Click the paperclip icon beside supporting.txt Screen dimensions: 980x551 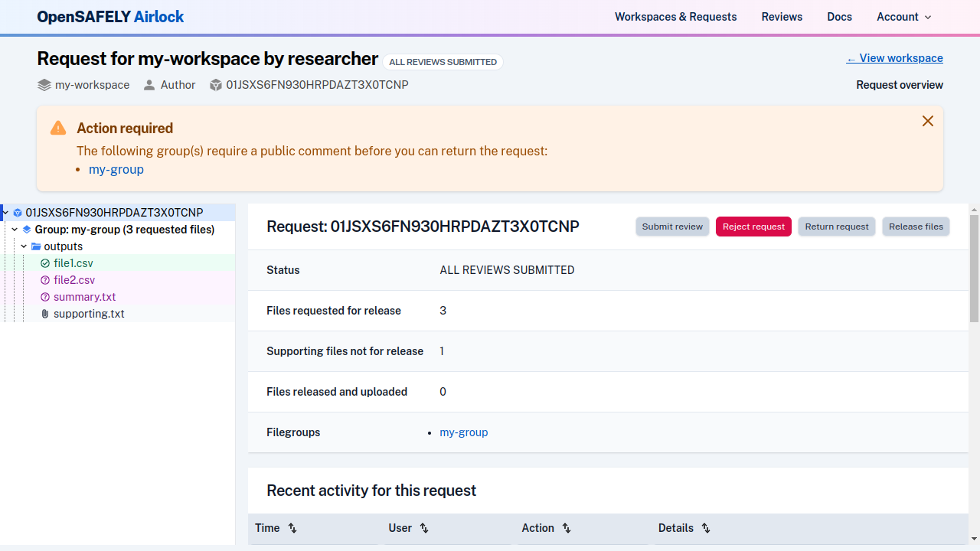click(45, 314)
